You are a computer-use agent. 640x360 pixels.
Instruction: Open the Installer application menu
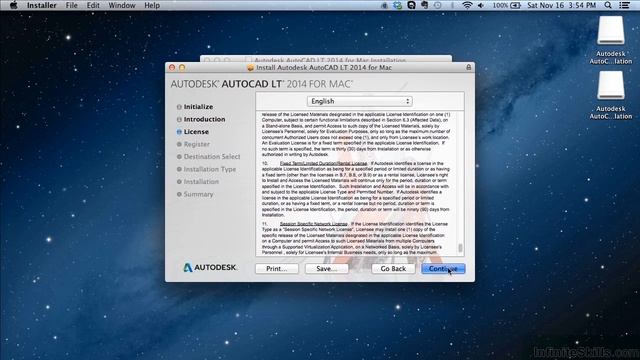click(x=42, y=5)
